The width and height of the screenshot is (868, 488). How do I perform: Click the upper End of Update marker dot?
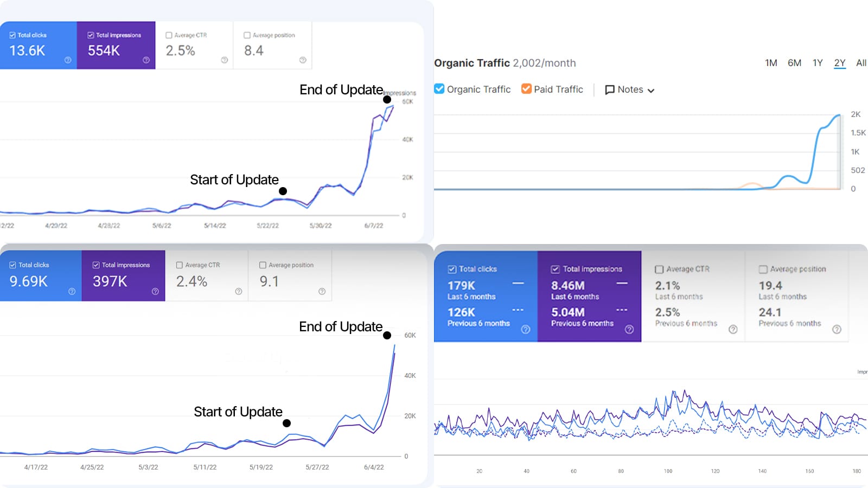pyautogui.click(x=387, y=99)
